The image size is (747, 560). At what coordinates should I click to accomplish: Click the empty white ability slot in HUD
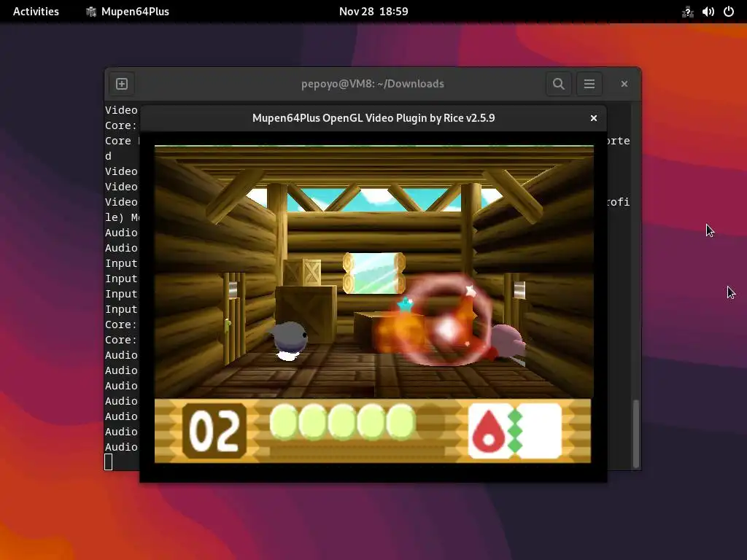click(542, 431)
